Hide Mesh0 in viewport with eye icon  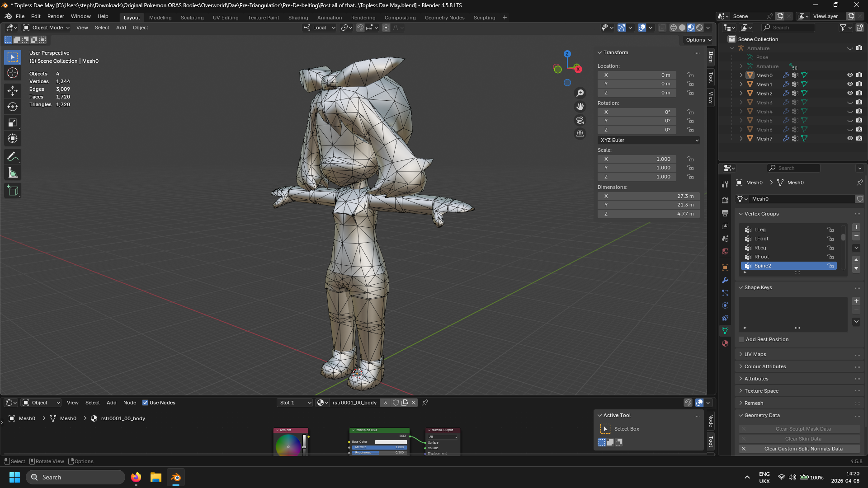pyautogui.click(x=850, y=75)
